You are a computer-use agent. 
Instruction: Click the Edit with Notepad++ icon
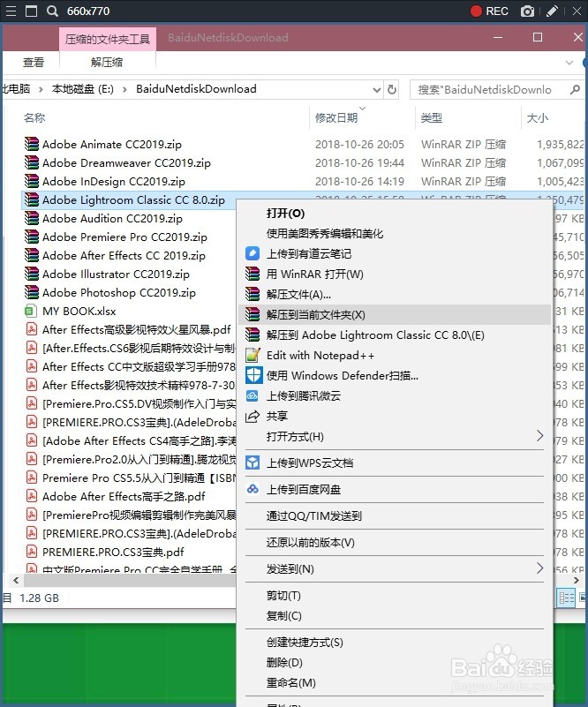pos(253,356)
